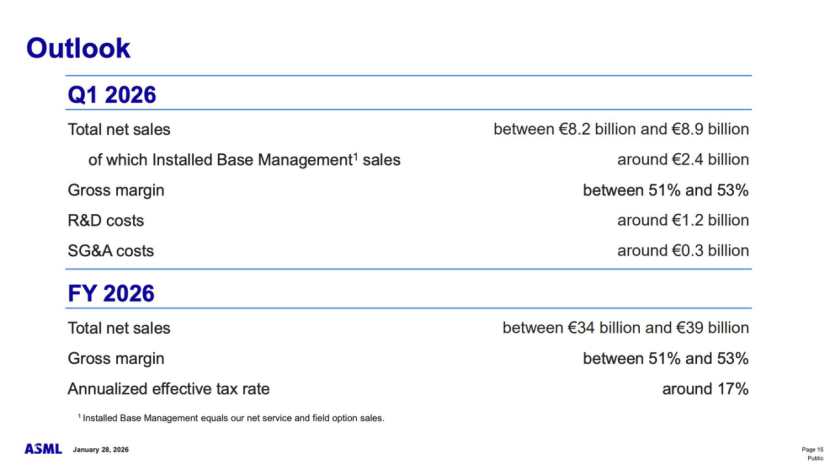Click the around 17% value
Screen dimensions: 830x465
click(705, 389)
